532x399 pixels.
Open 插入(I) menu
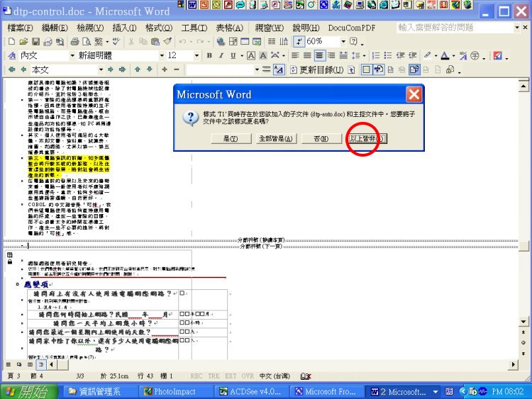[x=124, y=28]
